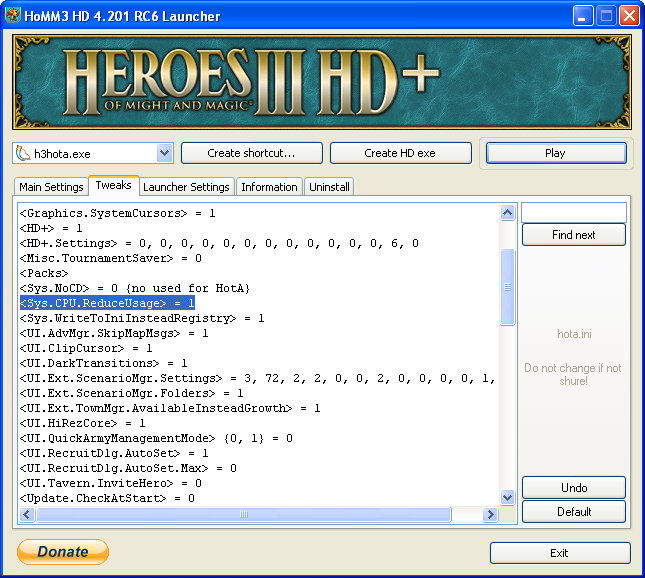
Task: Click the search text field above Find next
Action: pyautogui.click(x=573, y=212)
